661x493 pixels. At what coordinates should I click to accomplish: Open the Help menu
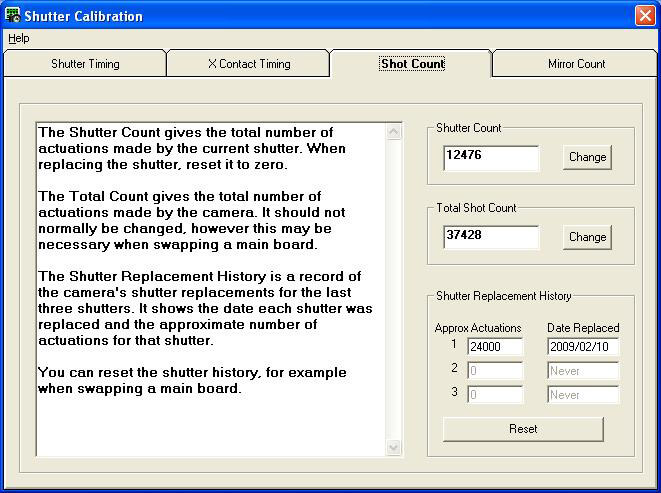[19, 38]
